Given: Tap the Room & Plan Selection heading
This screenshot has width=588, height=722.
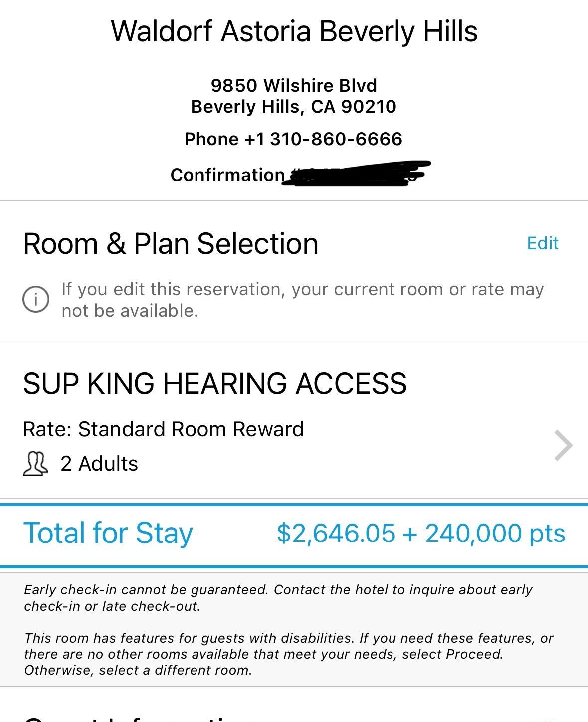Looking at the screenshot, I should [x=171, y=244].
